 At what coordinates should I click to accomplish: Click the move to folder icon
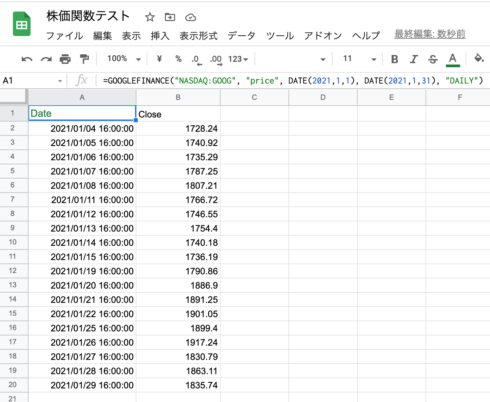170,17
